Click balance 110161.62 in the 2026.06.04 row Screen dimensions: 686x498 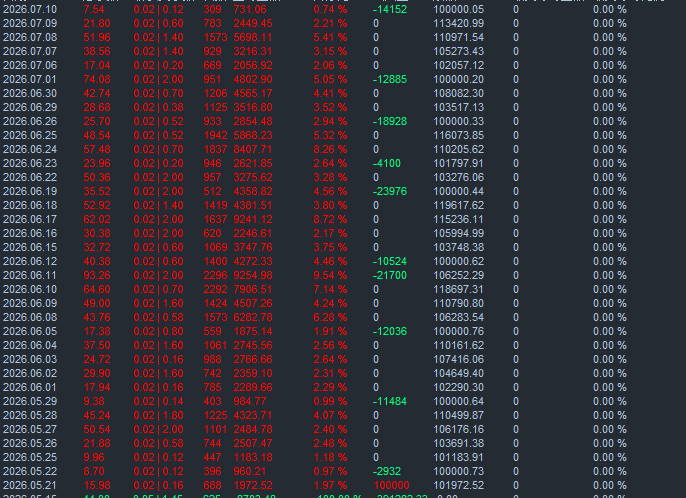(458, 345)
